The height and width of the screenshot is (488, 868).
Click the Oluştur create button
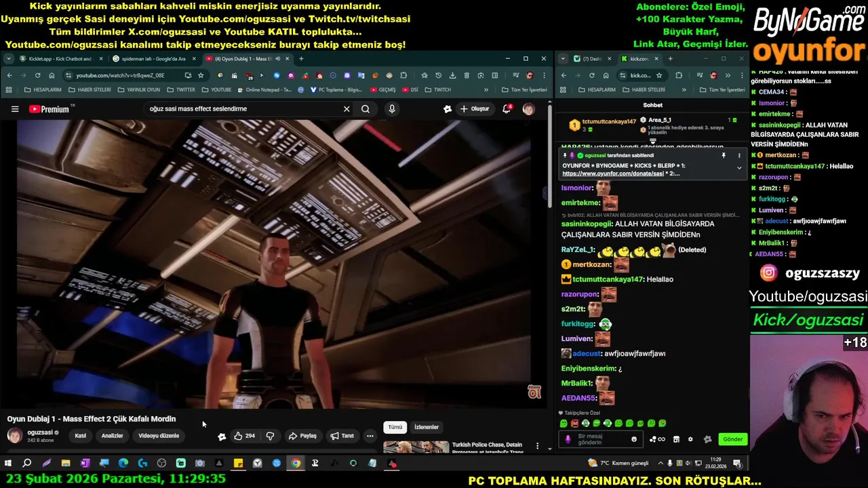[x=475, y=109]
